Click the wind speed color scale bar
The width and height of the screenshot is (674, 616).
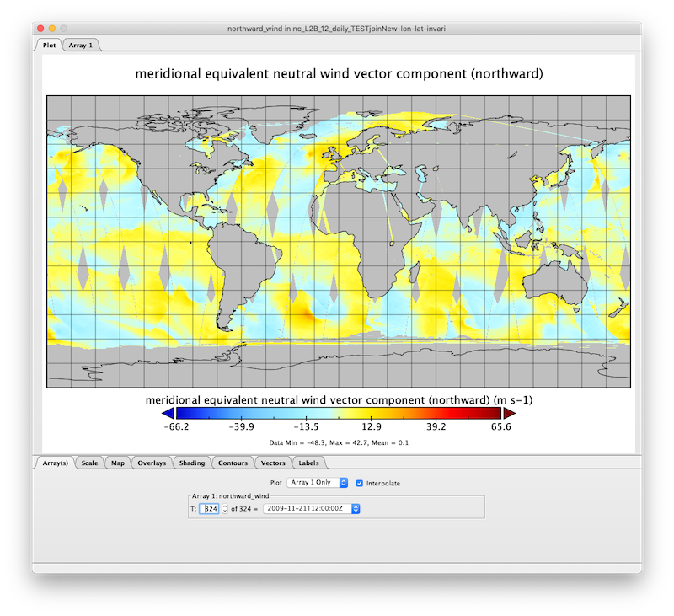(x=337, y=413)
